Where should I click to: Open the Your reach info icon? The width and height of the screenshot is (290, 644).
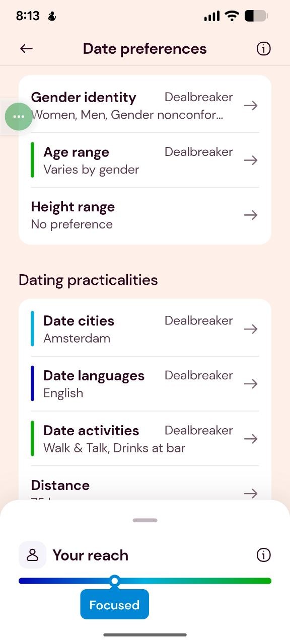coord(263,555)
